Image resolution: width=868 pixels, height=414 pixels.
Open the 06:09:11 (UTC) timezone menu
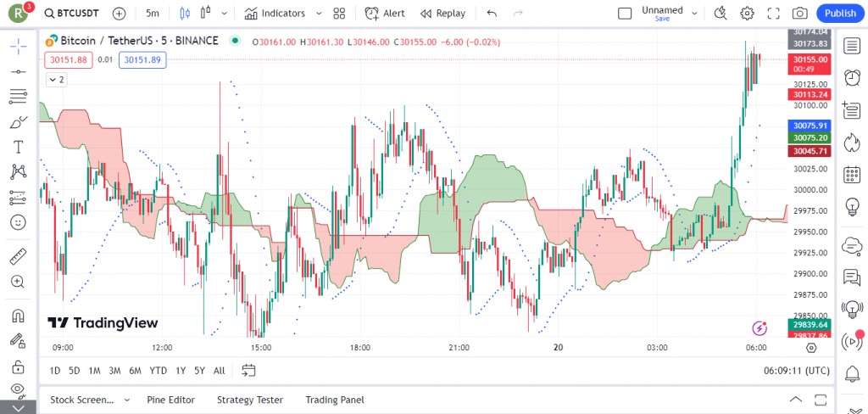click(797, 371)
